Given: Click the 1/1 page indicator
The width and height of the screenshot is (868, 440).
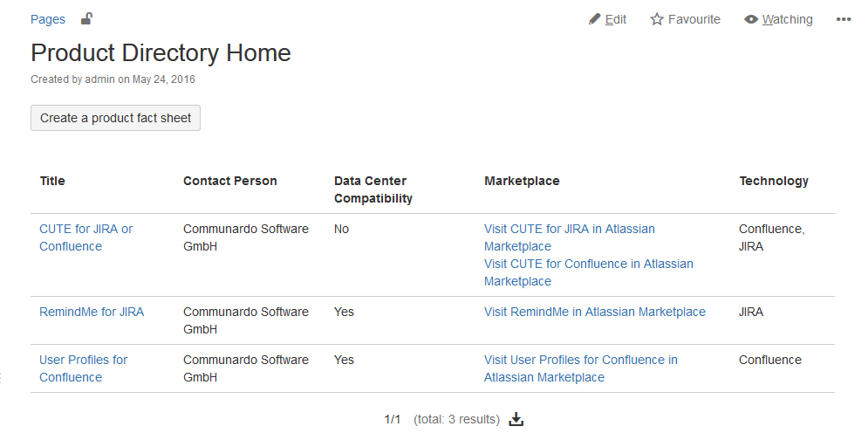Looking at the screenshot, I should [x=393, y=420].
